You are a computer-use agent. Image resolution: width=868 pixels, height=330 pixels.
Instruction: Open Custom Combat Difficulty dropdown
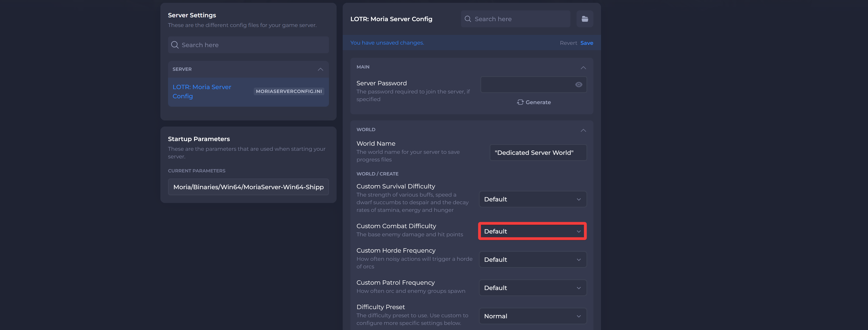533,231
